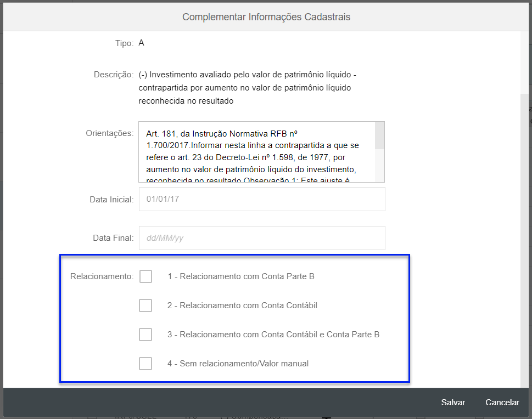Click the Salvar button
The height and width of the screenshot is (419, 532).
click(453, 403)
